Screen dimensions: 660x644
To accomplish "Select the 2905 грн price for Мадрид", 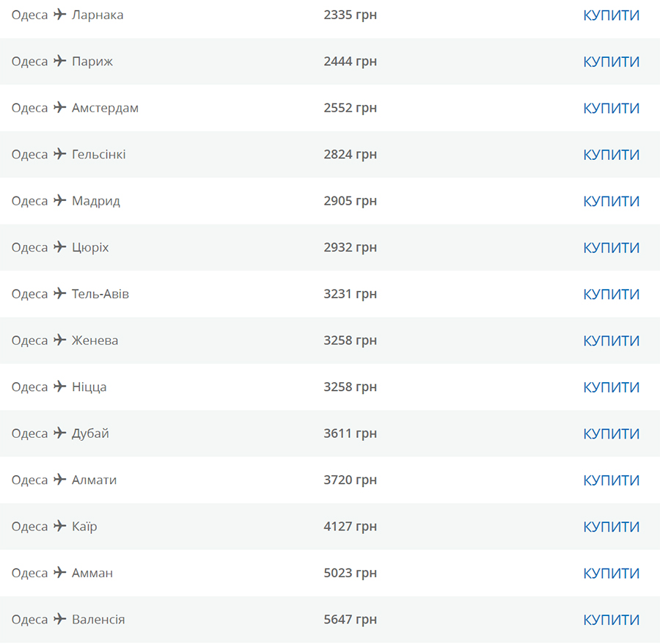I will [351, 201].
